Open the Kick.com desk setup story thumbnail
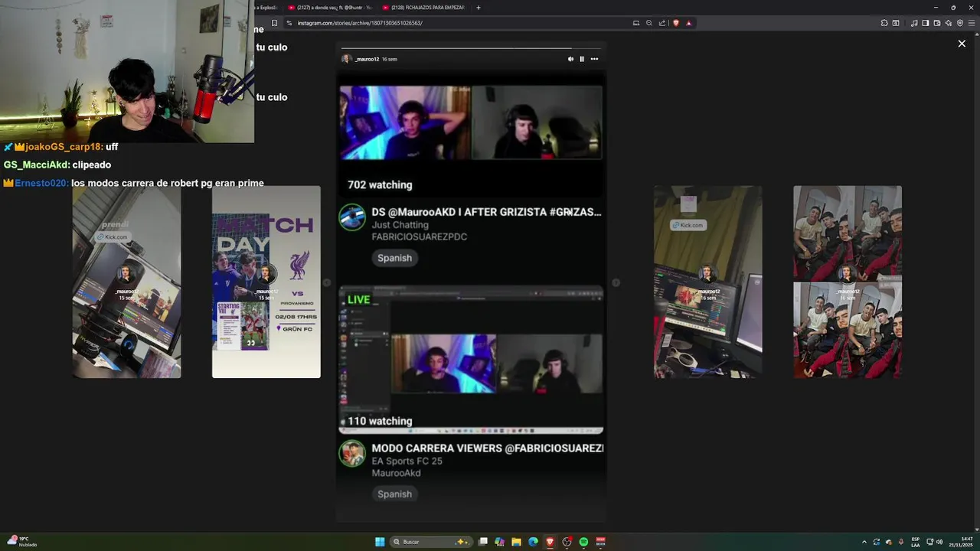The width and height of the screenshot is (980, 551). (x=127, y=282)
